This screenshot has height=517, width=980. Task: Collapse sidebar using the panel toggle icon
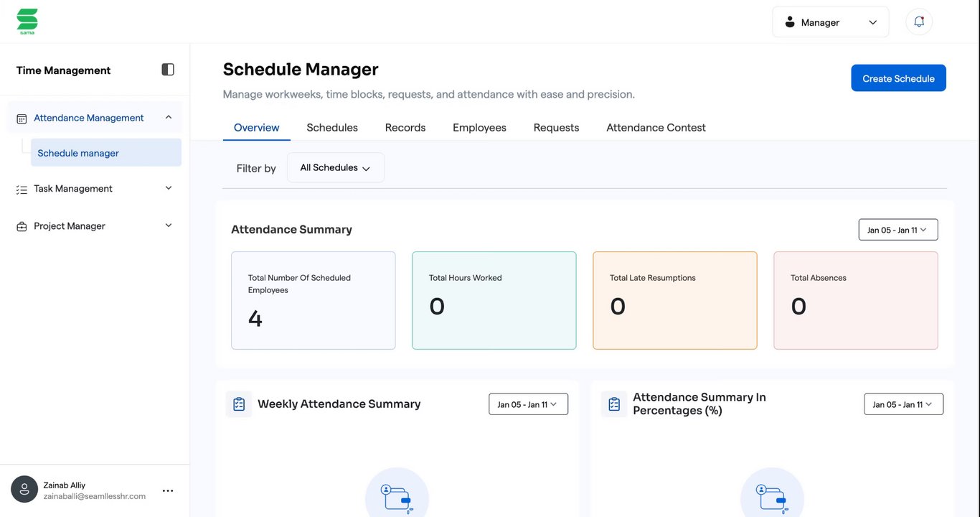coord(168,70)
